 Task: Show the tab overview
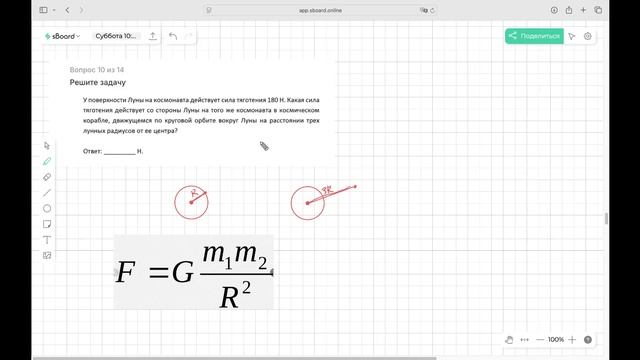pos(598,10)
